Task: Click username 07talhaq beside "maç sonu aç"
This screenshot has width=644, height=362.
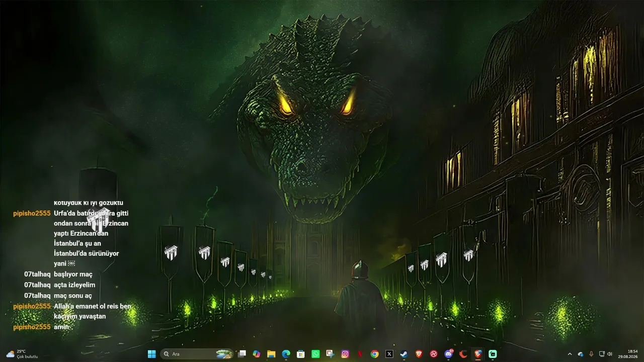Action: click(x=37, y=296)
